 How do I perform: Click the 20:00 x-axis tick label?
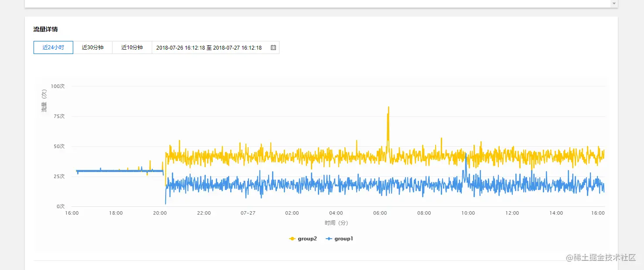coord(160,213)
